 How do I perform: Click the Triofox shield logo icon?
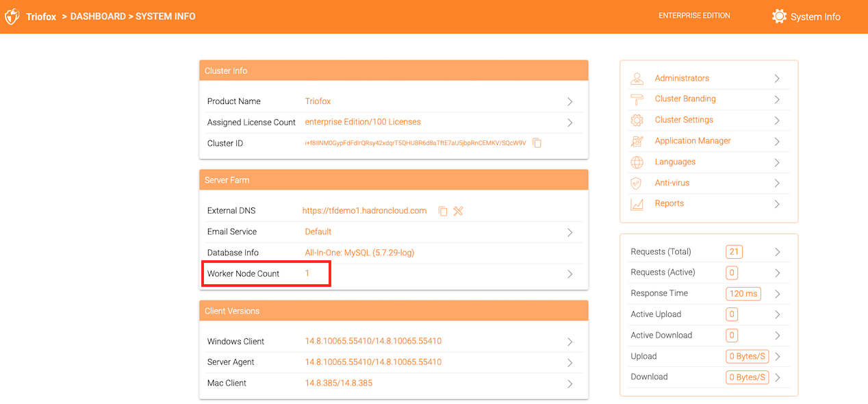click(12, 16)
